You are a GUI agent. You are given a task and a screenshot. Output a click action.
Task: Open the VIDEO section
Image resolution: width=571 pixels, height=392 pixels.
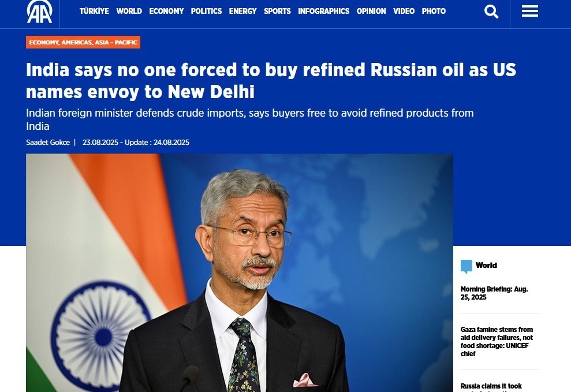tap(404, 12)
